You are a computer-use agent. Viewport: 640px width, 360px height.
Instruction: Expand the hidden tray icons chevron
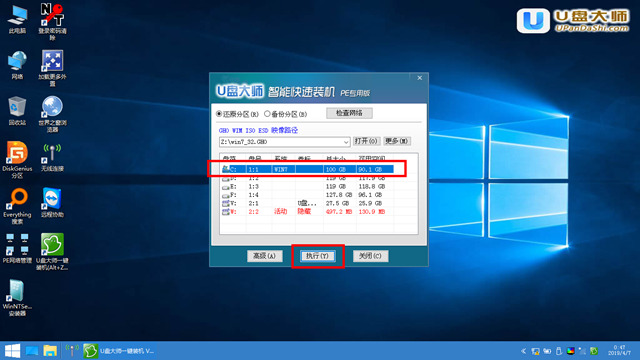coord(524,351)
